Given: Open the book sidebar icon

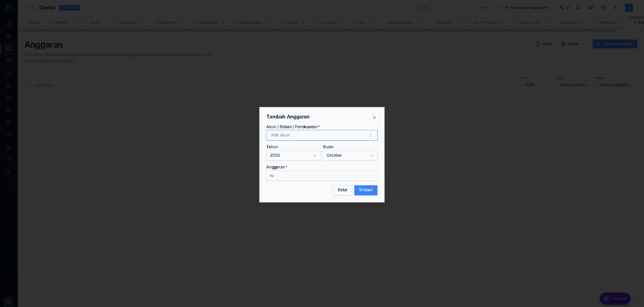Looking at the screenshot, I should [x=9, y=49].
